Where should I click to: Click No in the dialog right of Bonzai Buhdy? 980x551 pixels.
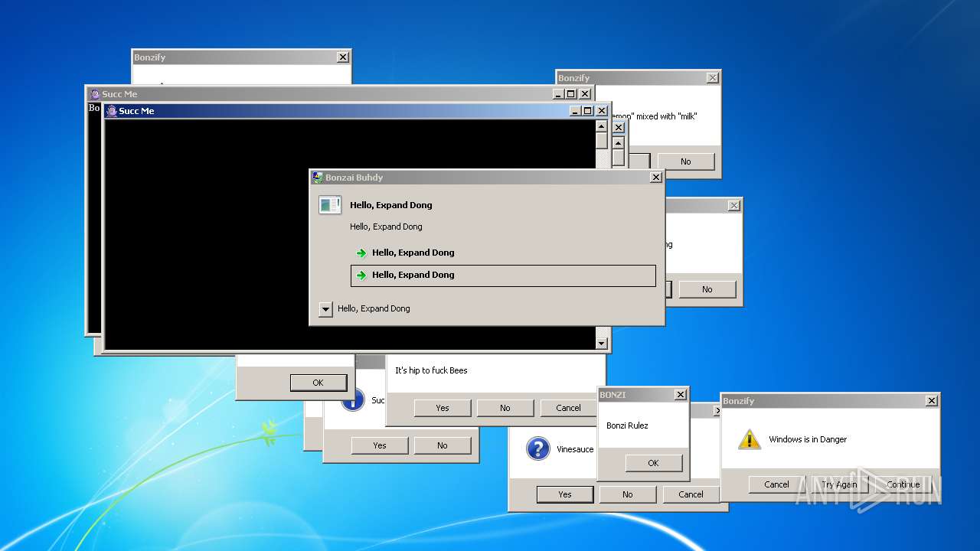click(707, 289)
